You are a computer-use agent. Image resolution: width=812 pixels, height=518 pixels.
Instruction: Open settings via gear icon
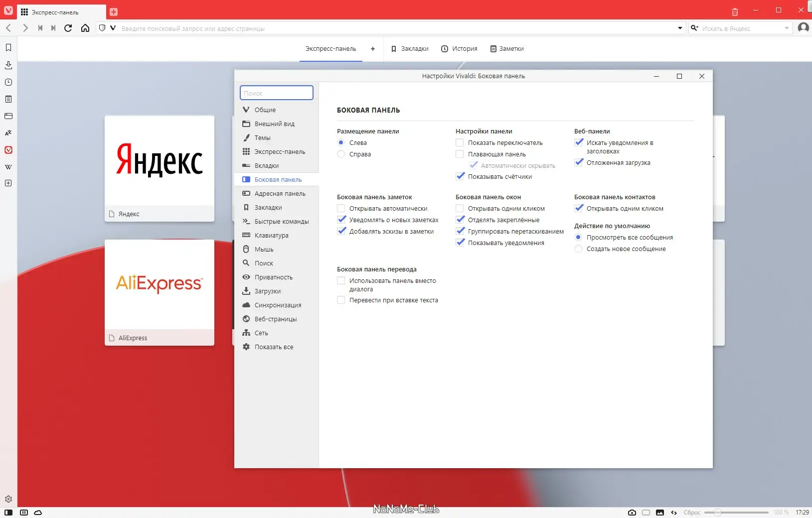click(x=8, y=499)
